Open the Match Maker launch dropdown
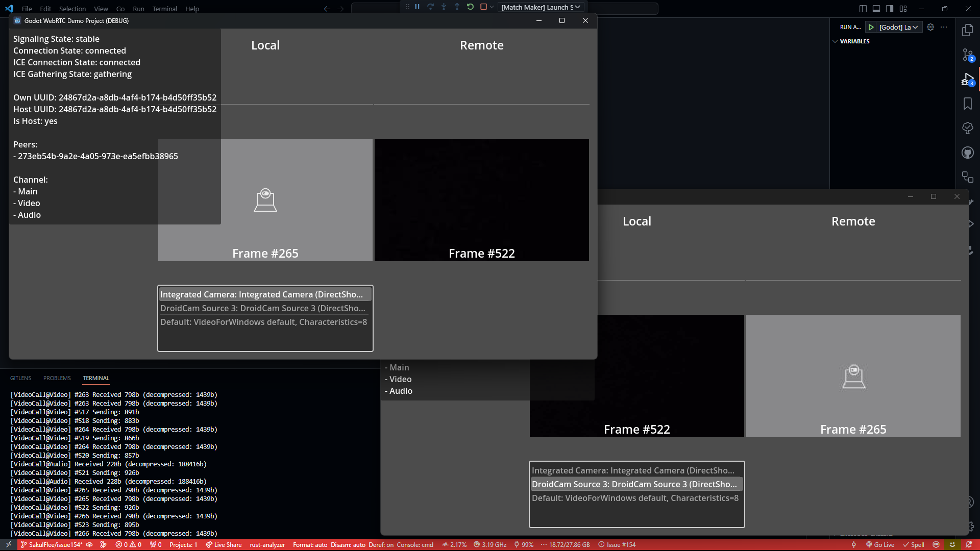The width and height of the screenshot is (980, 551). pyautogui.click(x=540, y=7)
